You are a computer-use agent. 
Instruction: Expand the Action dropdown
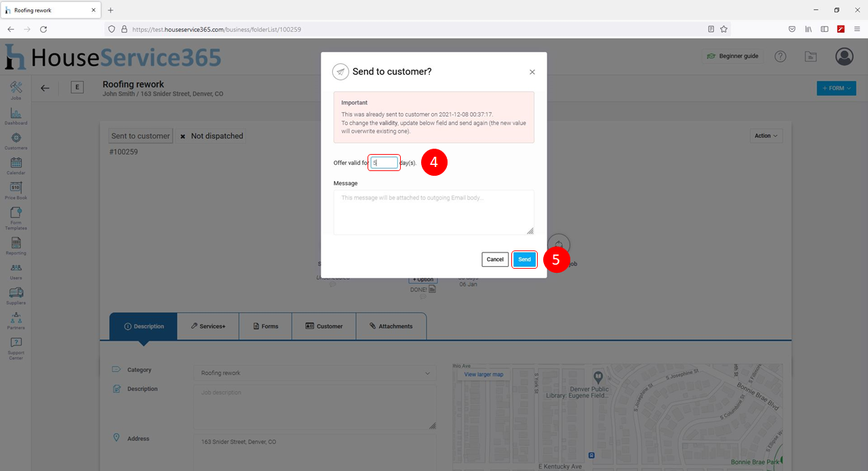[767, 136]
